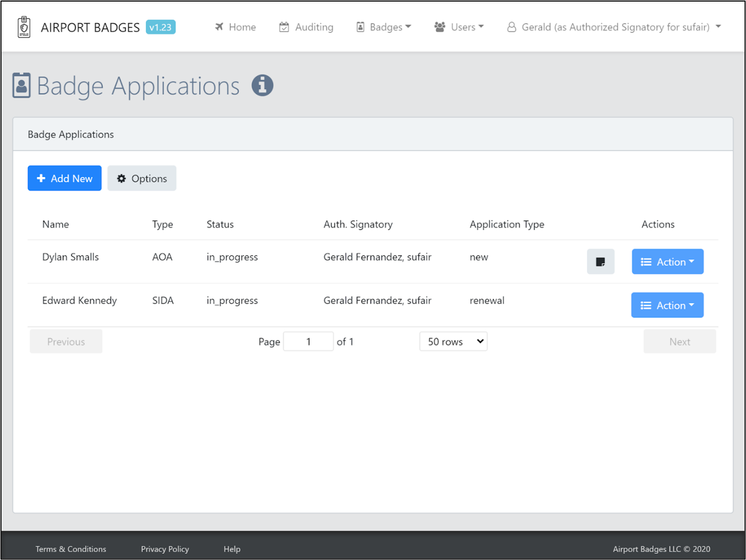Click the renewal application type cell

pyautogui.click(x=487, y=301)
